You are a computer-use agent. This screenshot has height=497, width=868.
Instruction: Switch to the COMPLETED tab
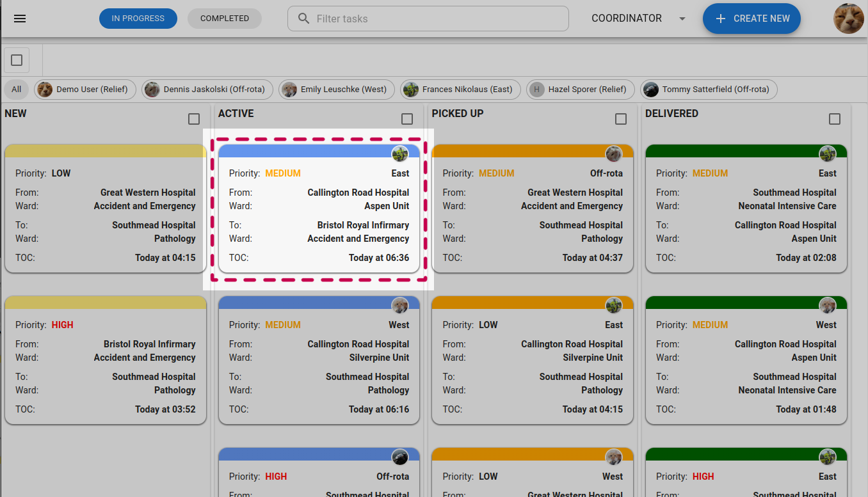click(224, 18)
